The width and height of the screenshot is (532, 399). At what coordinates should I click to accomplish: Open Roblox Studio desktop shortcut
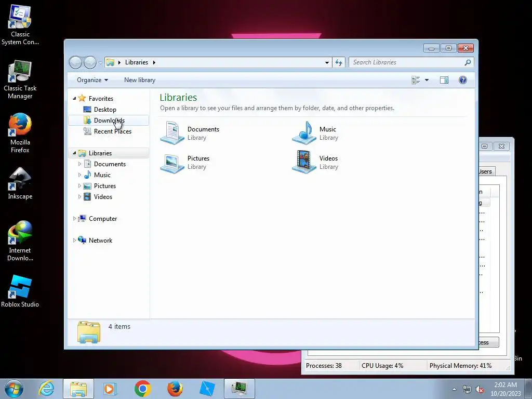20,291
